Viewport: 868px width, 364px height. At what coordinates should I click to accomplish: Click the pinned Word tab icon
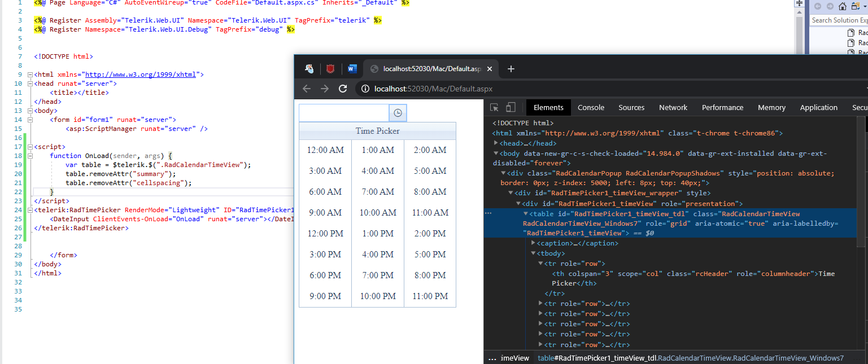click(x=352, y=69)
